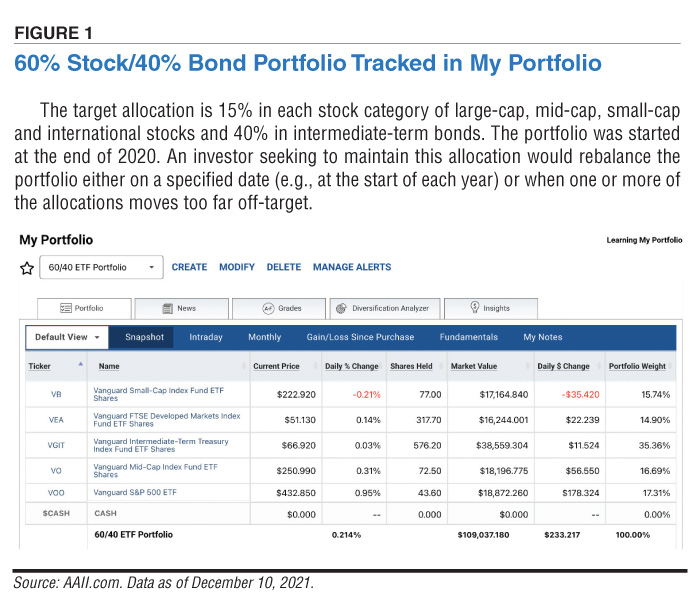
Task: Click the Insights lightbulb icon
Action: tap(475, 308)
